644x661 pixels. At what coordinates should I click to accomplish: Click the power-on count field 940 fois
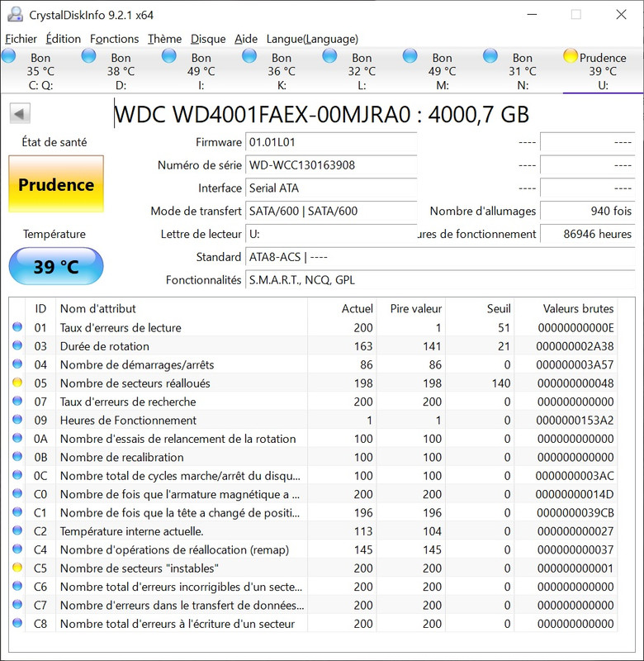pyautogui.click(x=588, y=211)
